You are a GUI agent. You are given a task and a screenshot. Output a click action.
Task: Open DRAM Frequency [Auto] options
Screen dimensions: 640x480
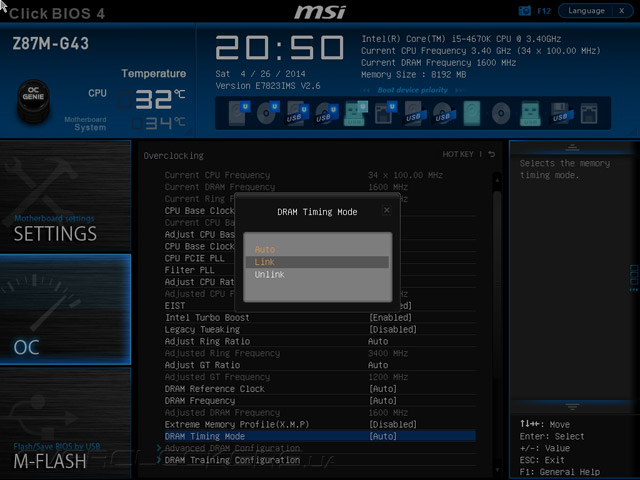[x=383, y=401]
